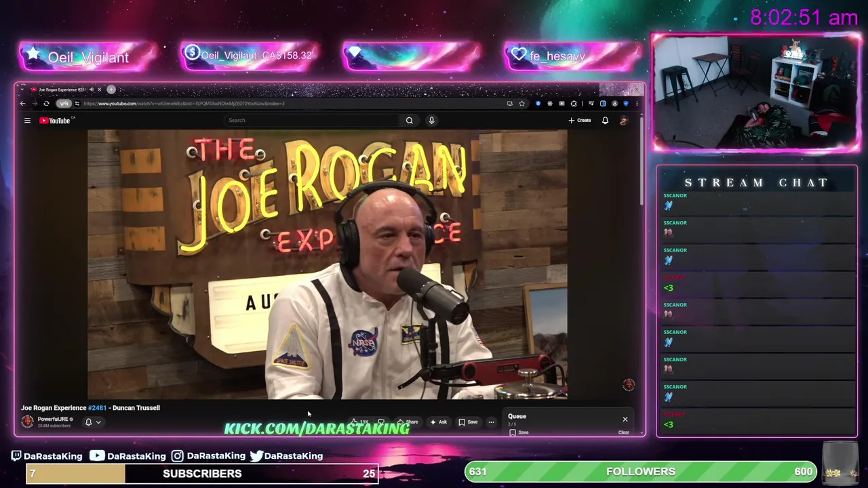Add a new browser tab with plus
The width and height of the screenshot is (868, 488).
[111, 89]
